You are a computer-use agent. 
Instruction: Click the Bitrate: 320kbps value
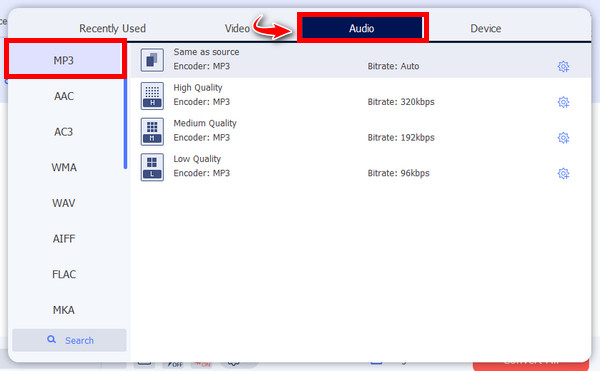[401, 102]
